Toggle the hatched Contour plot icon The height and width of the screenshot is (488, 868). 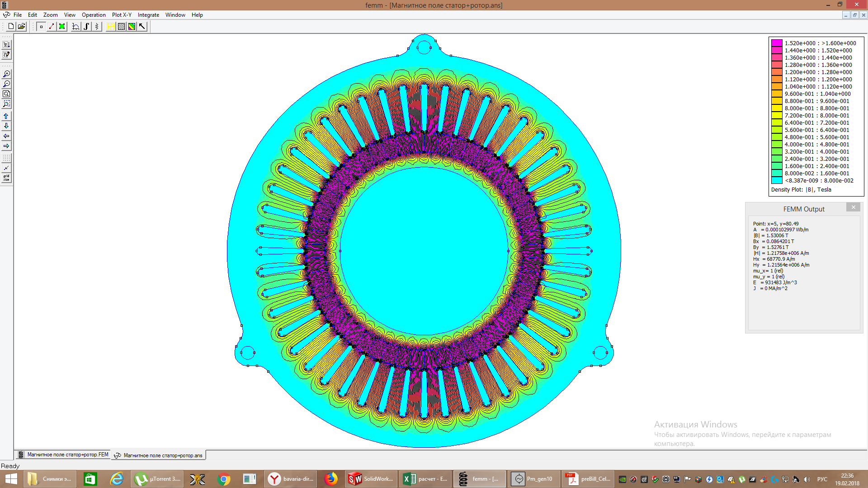tap(121, 27)
